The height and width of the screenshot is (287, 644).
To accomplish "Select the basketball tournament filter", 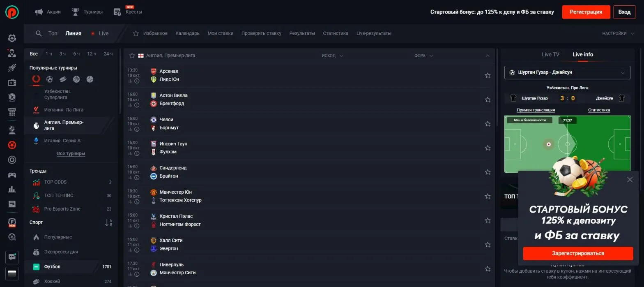I will [x=76, y=79].
